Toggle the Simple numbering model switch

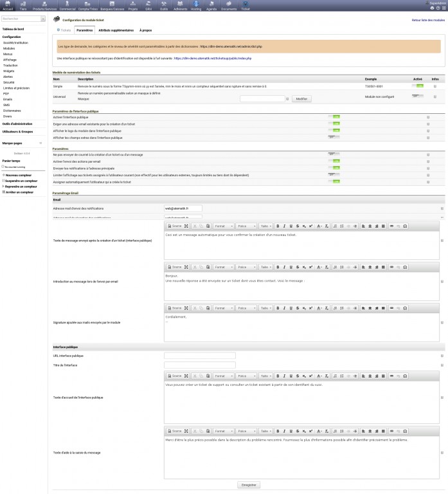[x=417, y=86]
